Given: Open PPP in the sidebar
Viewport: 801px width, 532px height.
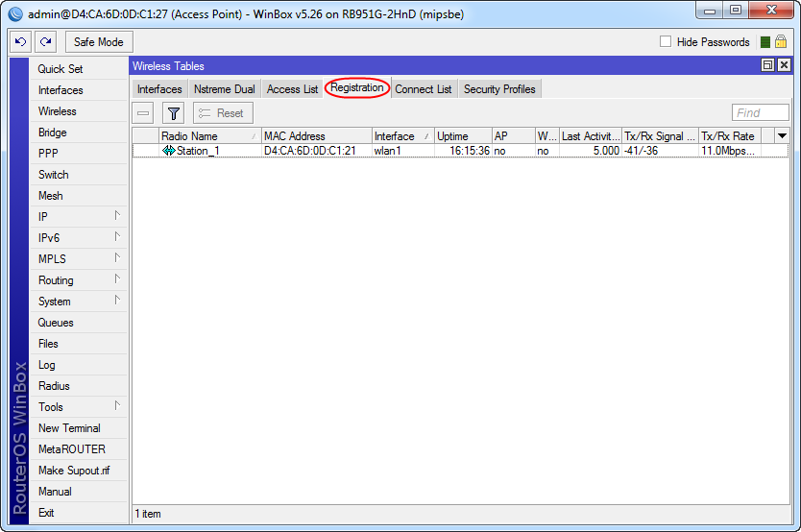Looking at the screenshot, I should (x=78, y=154).
